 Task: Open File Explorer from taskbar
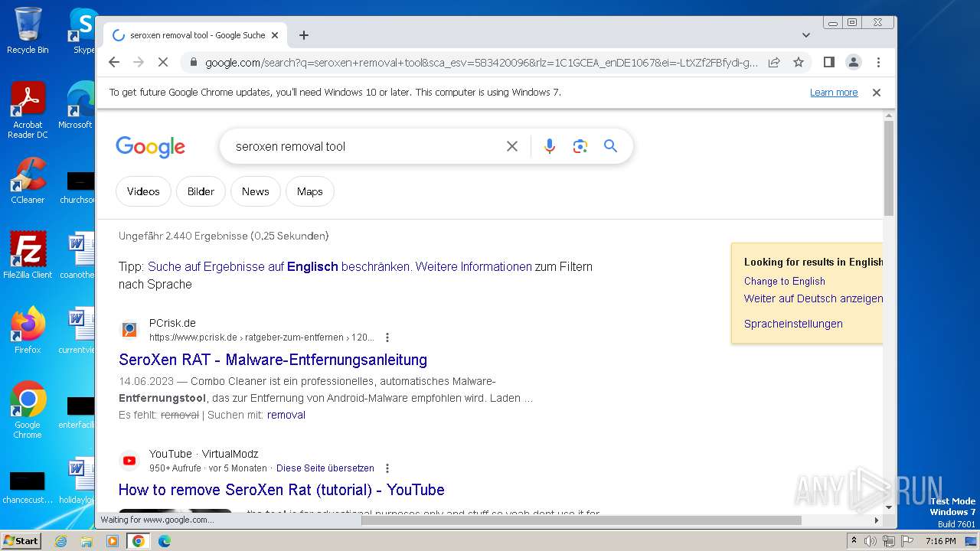87,541
